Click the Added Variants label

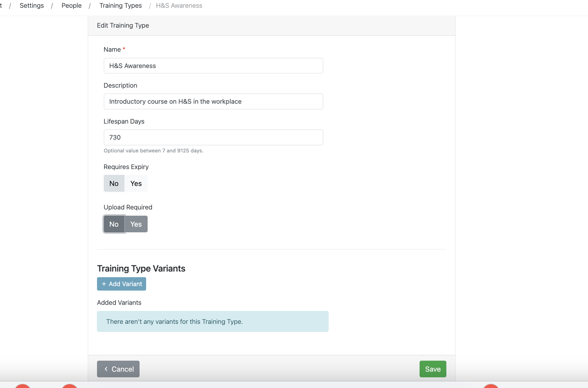(119, 303)
